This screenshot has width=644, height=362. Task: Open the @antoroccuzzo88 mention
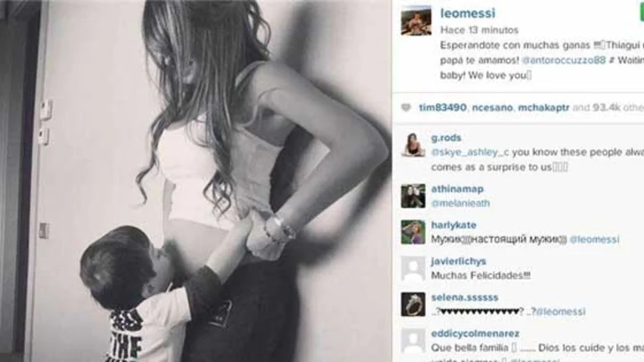563,60
